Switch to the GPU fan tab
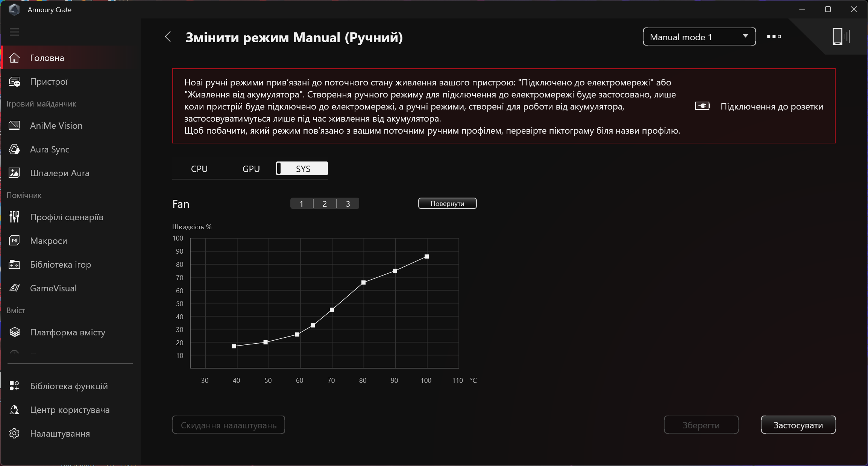Viewport: 868px width, 466px height. pos(251,169)
